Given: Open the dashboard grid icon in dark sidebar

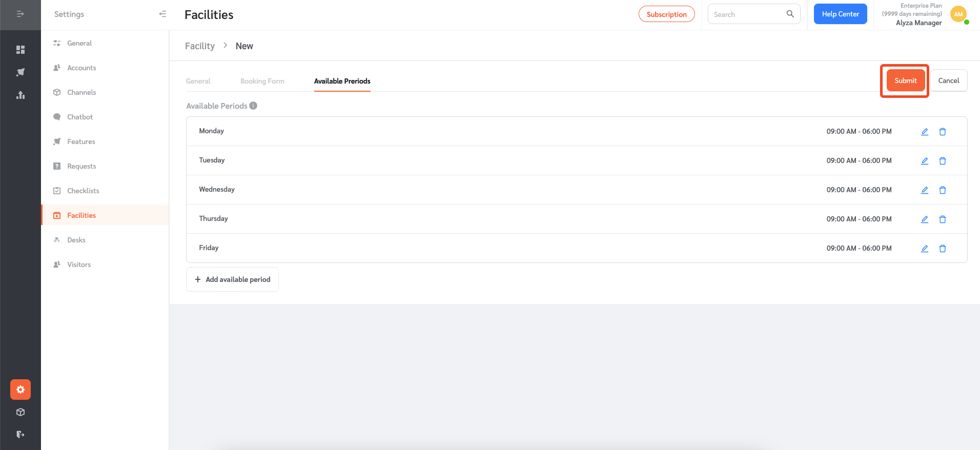Looking at the screenshot, I should pyautogui.click(x=21, y=50).
